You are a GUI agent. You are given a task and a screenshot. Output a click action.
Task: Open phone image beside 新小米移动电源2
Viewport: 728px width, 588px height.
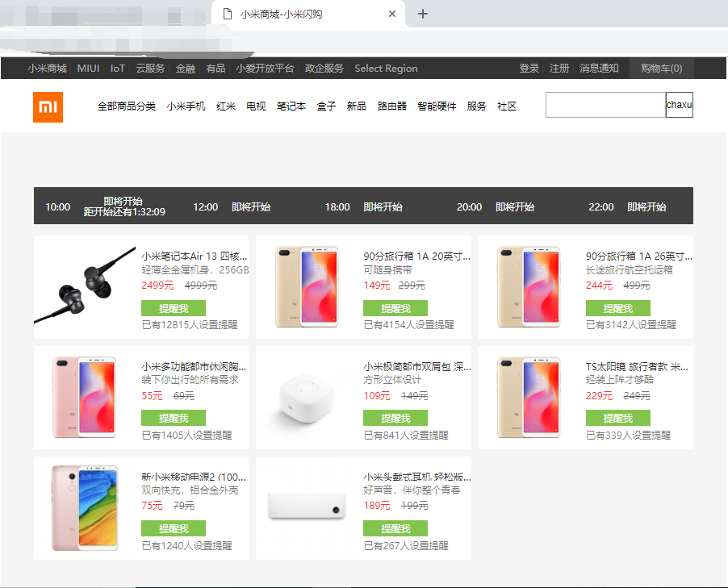coord(85,507)
